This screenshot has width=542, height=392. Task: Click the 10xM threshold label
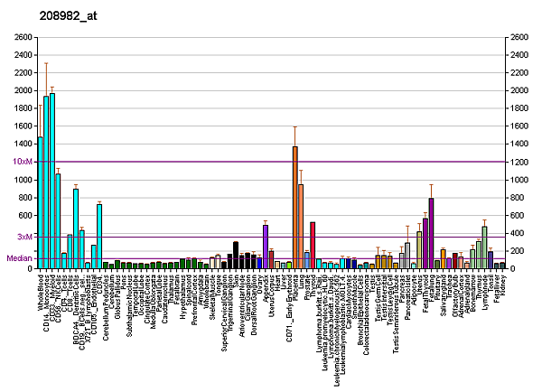[23, 162]
